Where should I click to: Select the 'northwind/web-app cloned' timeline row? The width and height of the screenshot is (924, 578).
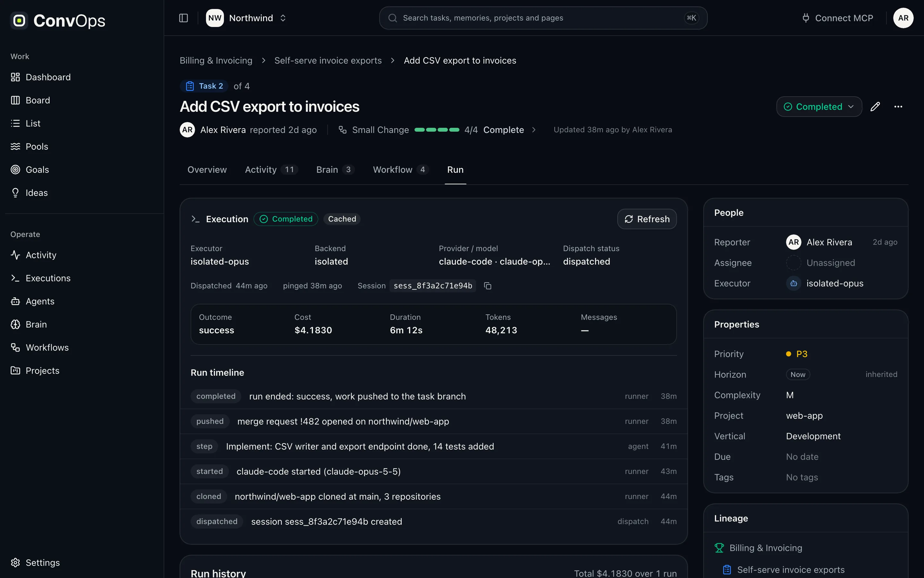(433, 496)
